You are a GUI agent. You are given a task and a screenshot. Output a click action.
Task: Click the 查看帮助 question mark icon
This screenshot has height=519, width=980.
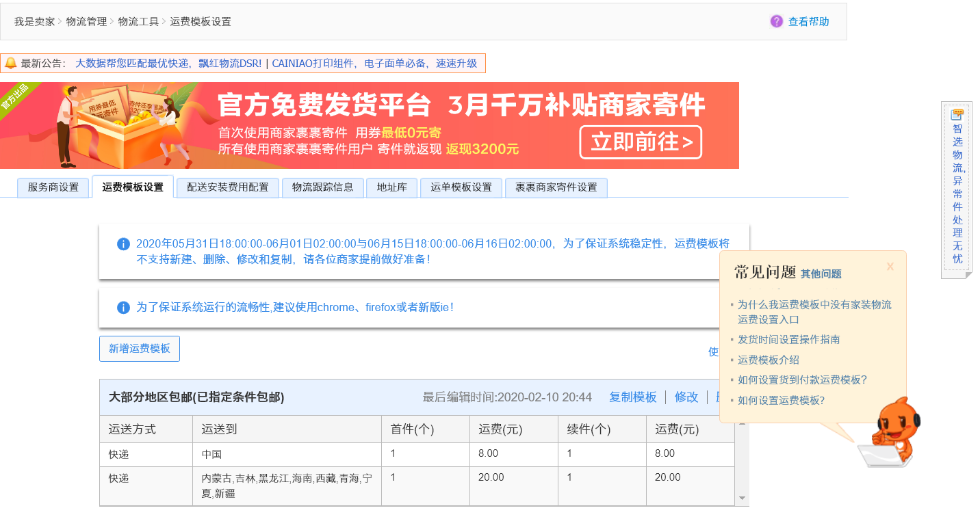click(775, 21)
